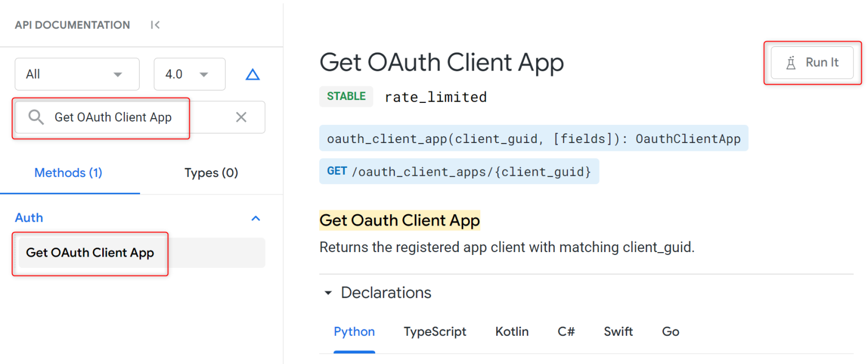The width and height of the screenshot is (868, 364).
Task: Click the blue triangle Delta icon
Action: coord(252,74)
